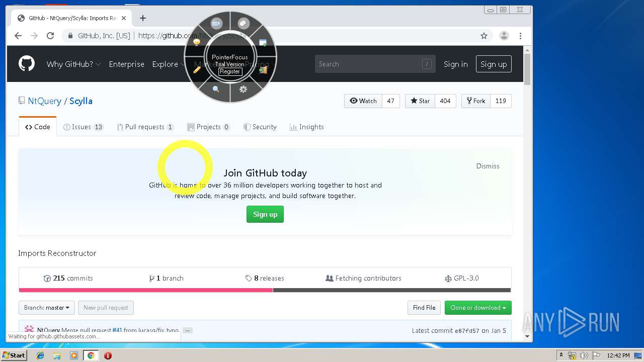Screen dimensions: 644x362
Task: Click the Watch button
Action: [x=363, y=101]
